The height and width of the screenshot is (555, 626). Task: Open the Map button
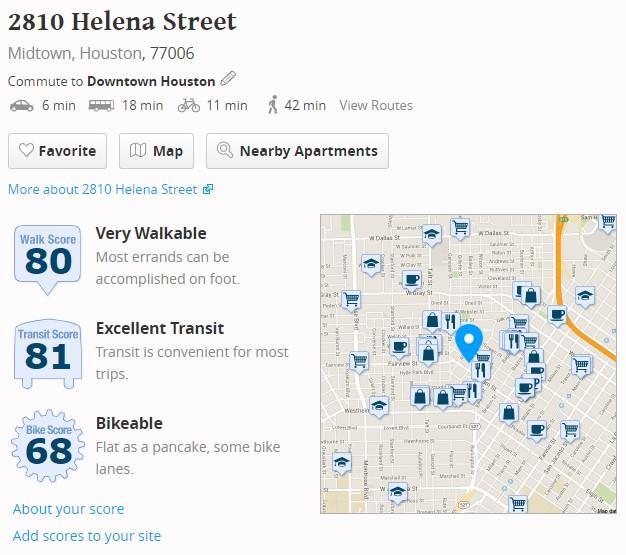[x=156, y=151]
